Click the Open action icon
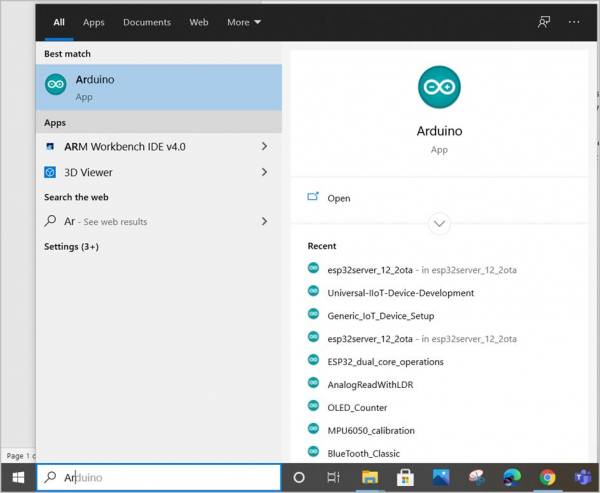Screen dimensions: 600x493 click(x=313, y=197)
